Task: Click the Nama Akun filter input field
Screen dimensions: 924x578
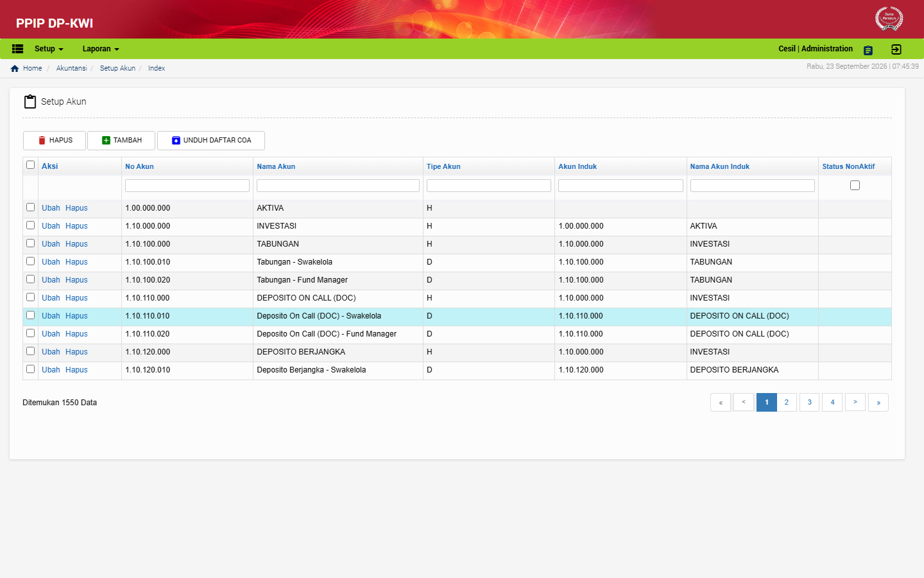Action: 338,186
